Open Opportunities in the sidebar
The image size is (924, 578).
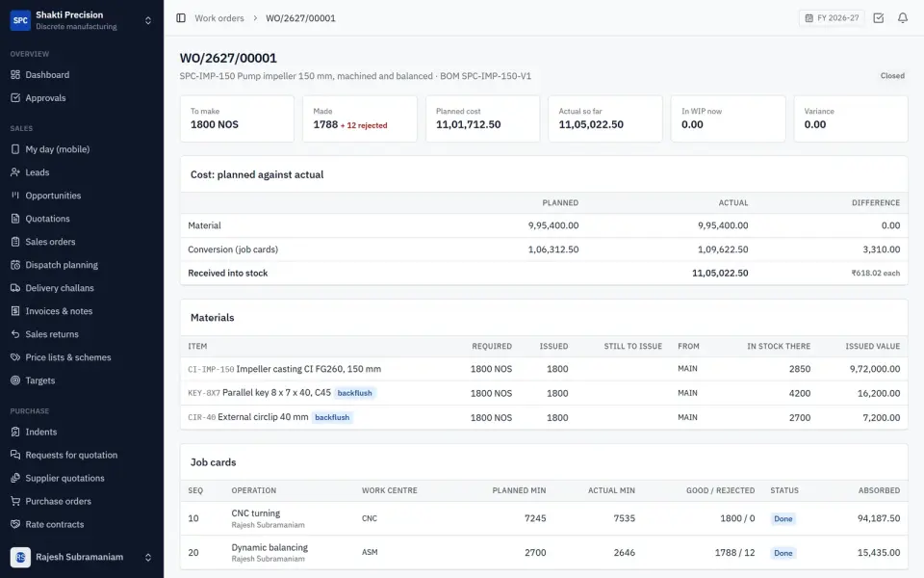coord(53,196)
